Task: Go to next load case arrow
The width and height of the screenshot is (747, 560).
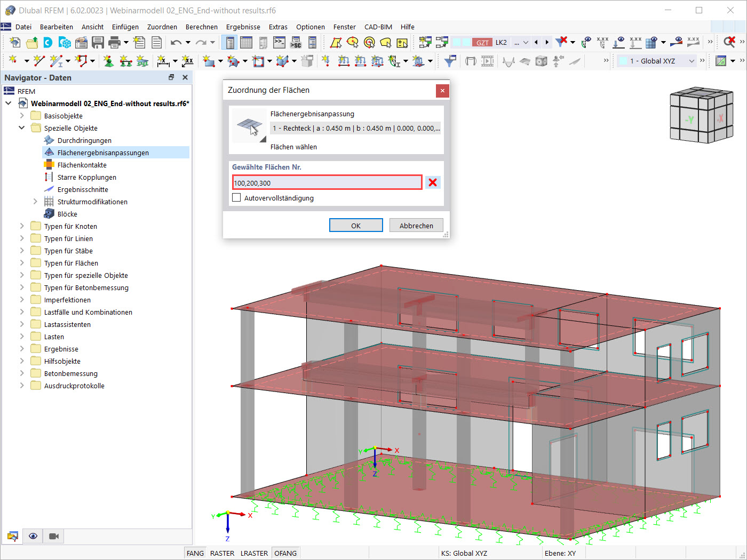Action: [x=547, y=43]
